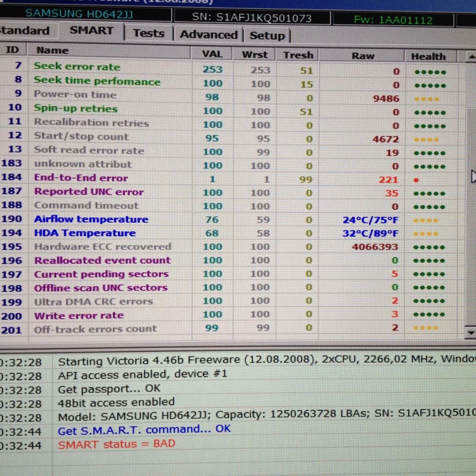This screenshot has height=476, width=476.
Task: Click the Raw column header
Action: [362, 56]
